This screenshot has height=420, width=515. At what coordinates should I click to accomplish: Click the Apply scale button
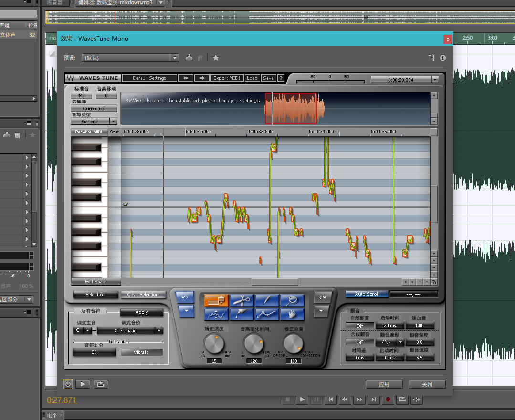pyautogui.click(x=142, y=312)
